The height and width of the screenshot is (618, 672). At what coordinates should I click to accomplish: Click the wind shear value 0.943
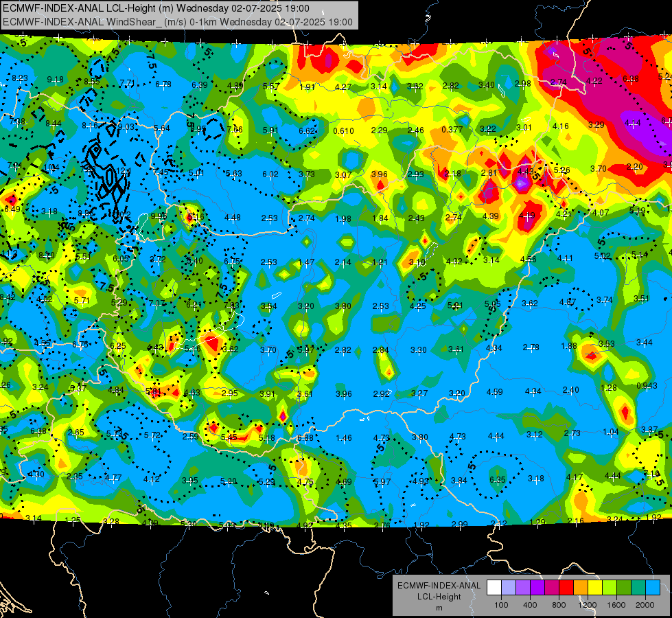point(647,385)
